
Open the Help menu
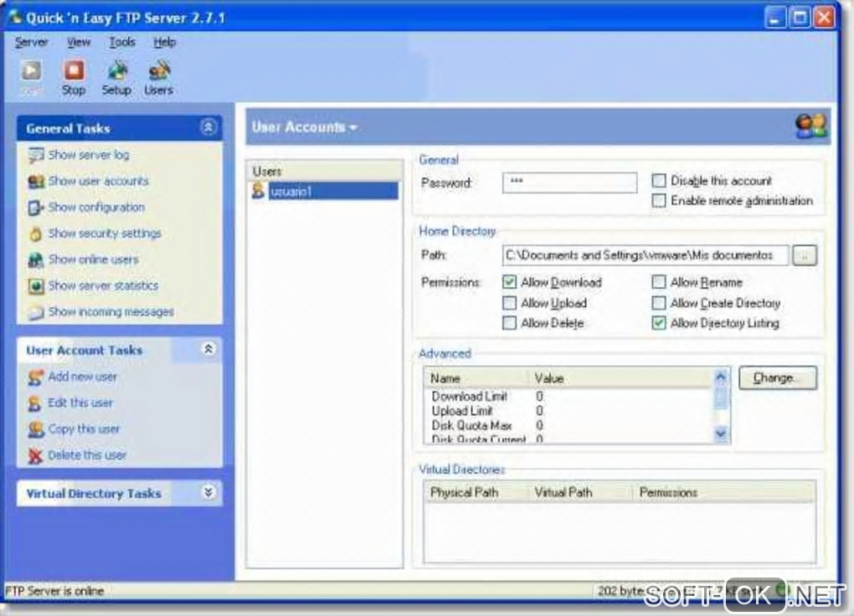click(x=164, y=42)
